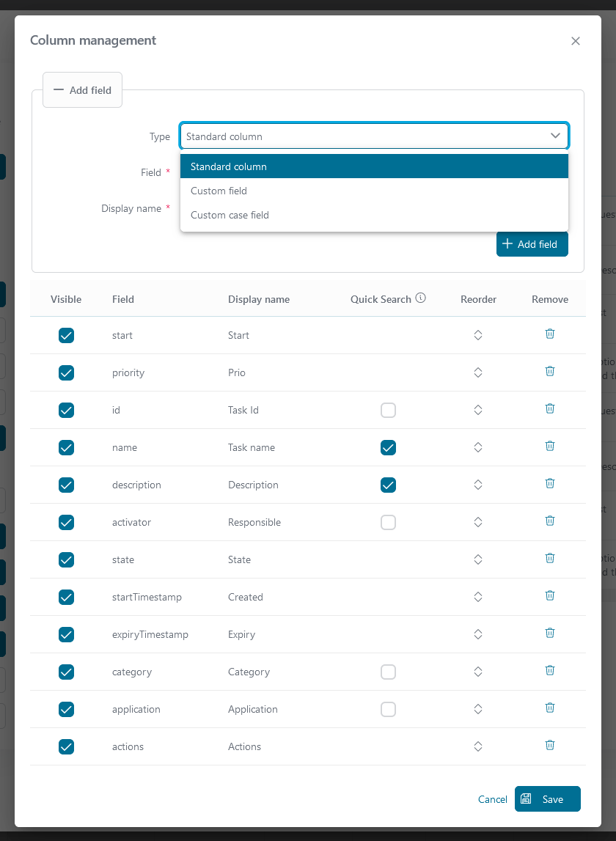Collapse the Add field section
This screenshot has width=616, height=841.
tap(82, 90)
